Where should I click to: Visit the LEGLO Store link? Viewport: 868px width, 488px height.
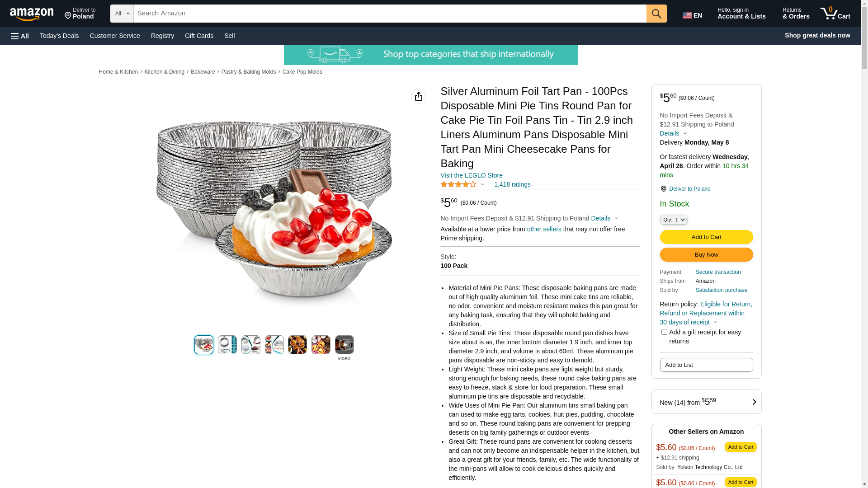(x=471, y=175)
